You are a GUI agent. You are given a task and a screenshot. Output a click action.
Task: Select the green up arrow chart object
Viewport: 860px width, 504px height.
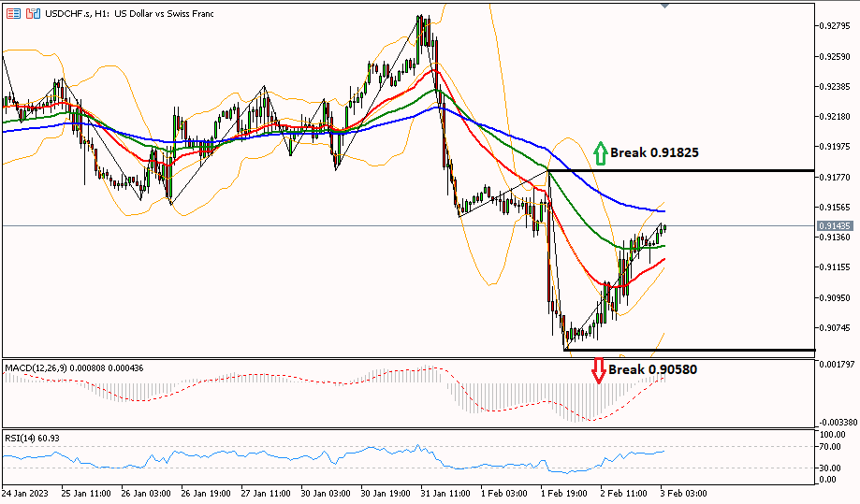point(601,153)
